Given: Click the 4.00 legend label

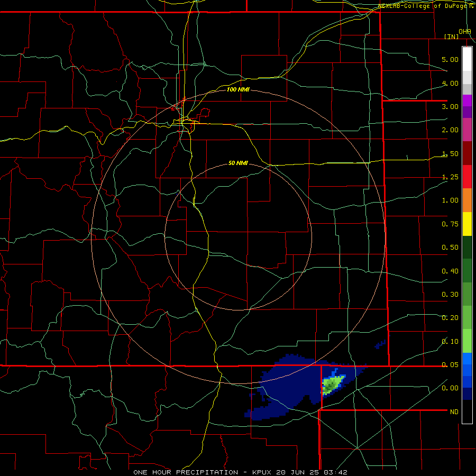Looking at the screenshot, I should tap(450, 83).
